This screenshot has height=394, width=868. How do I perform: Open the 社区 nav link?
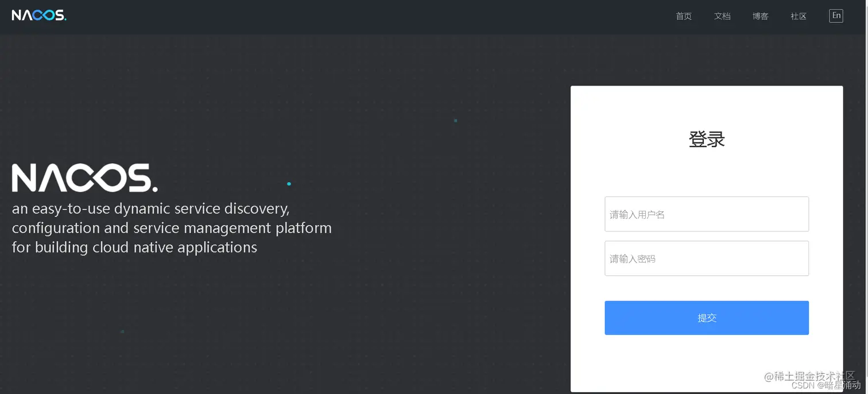point(799,16)
